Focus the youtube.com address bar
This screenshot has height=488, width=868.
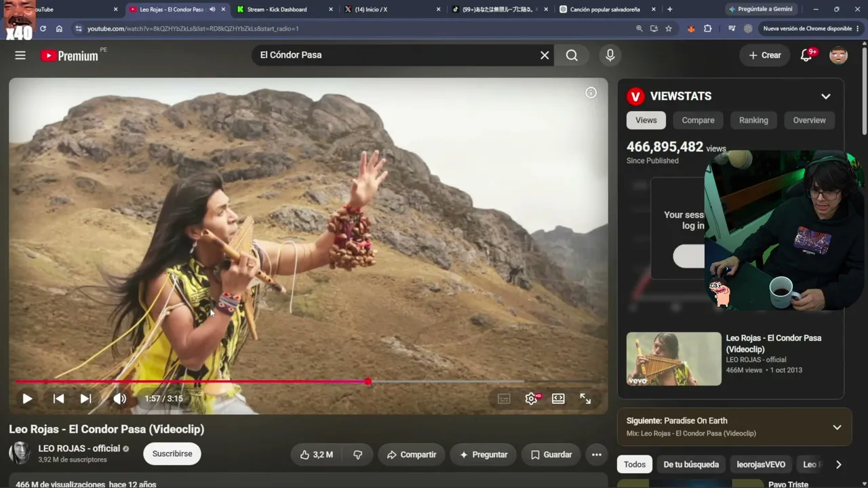click(x=353, y=28)
